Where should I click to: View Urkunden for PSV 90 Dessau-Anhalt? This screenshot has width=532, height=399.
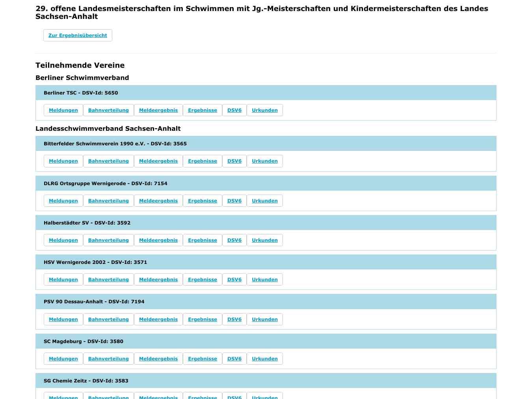click(x=264, y=319)
